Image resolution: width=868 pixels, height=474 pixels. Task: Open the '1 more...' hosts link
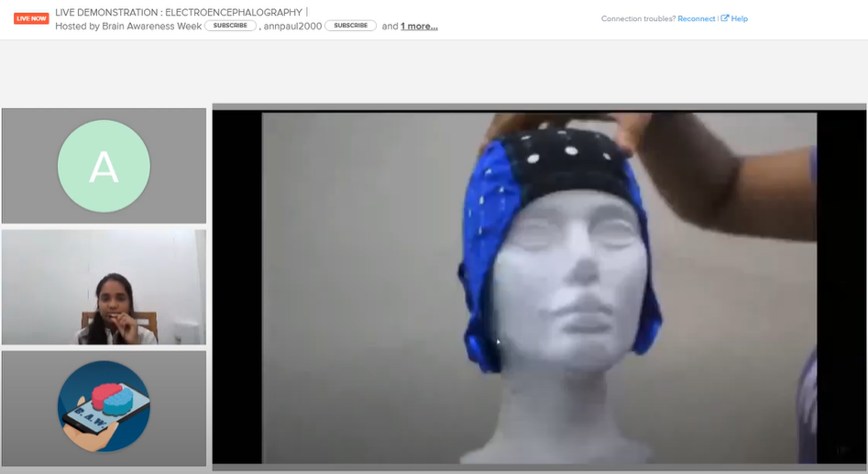[419, 26]
